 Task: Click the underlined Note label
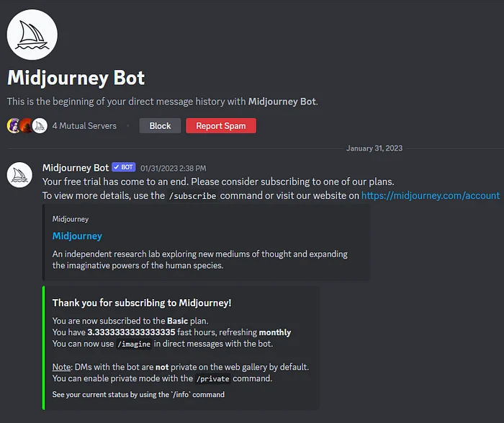[62, 367]
